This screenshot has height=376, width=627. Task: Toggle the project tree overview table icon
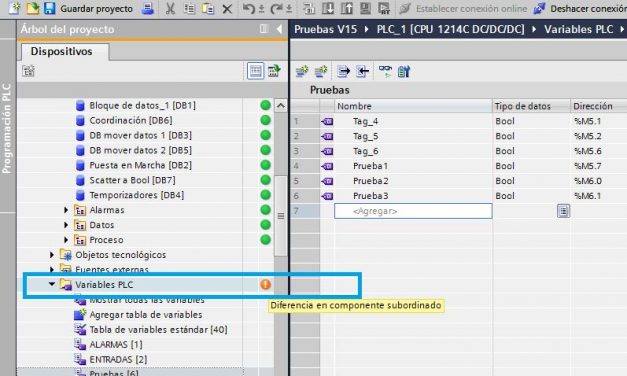click(255, 71)
